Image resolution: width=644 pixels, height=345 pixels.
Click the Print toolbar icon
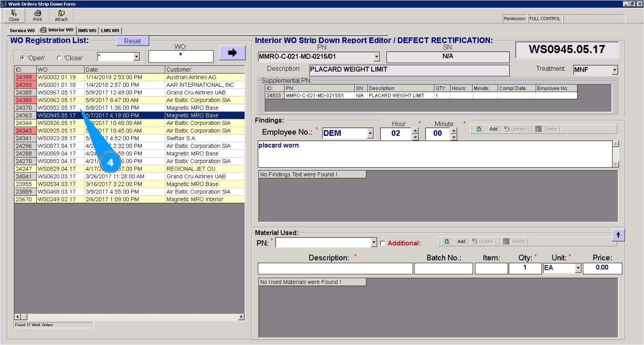pyautogui.click(x=37, y=16)
